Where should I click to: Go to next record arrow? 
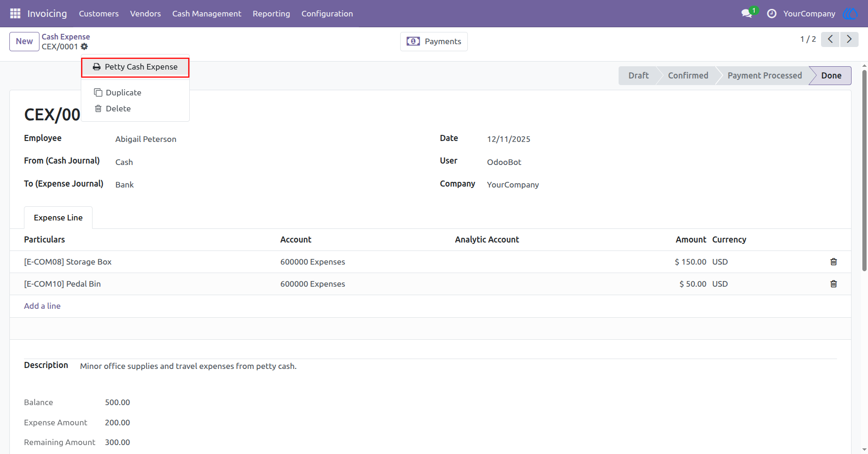click(x=849, y=39)
